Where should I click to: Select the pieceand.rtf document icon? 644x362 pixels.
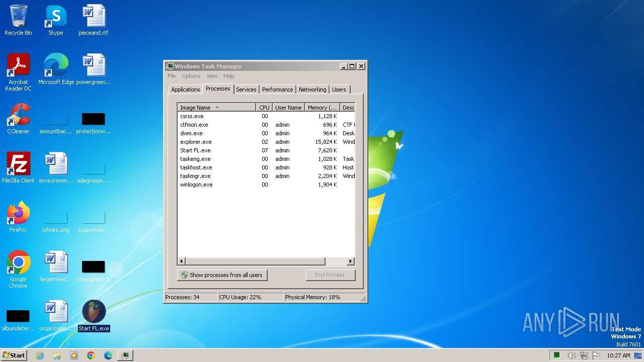[x=94, y=20]
